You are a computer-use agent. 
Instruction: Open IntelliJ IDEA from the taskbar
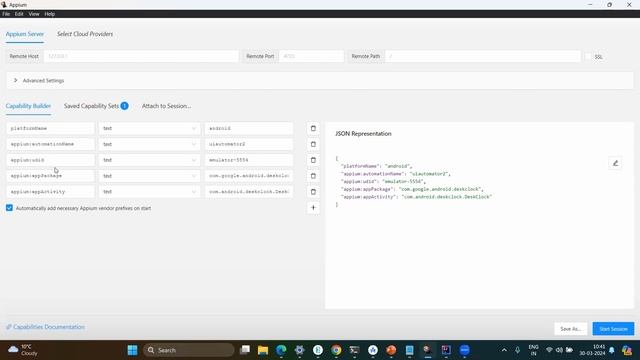(x=446, y=350)
